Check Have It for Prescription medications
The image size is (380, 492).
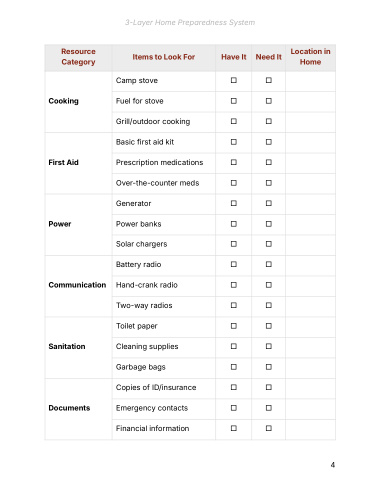(234, 162)
